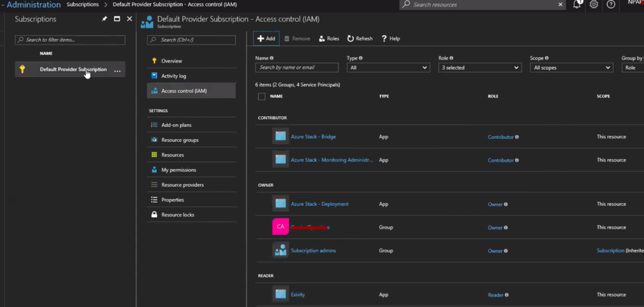The width and height of the screenshot is (644, 307).
Task: Click the info icon next to Scope filter label
Action: (546, 58)
